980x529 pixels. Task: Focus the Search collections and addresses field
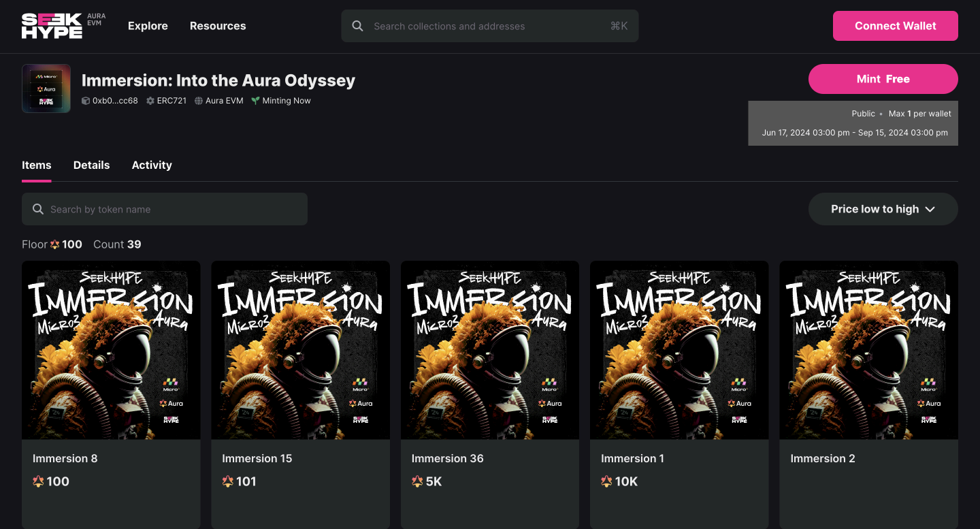[490, 26]
